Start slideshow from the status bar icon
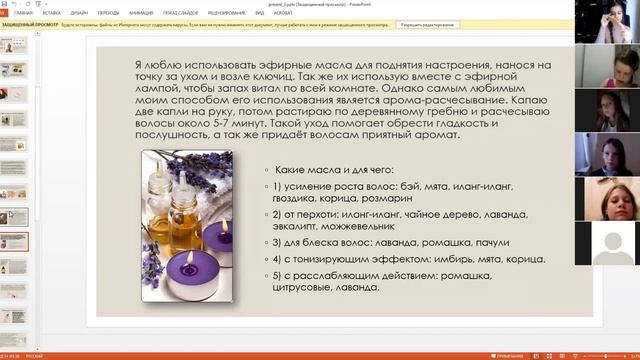Image resolution: width=640 pixels, height=360 pixels. 575,356
